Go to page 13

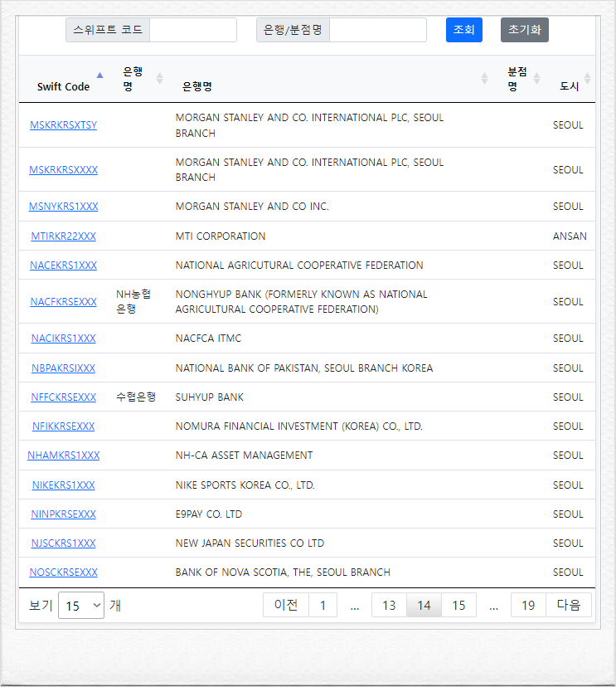(x=389, y=605)
